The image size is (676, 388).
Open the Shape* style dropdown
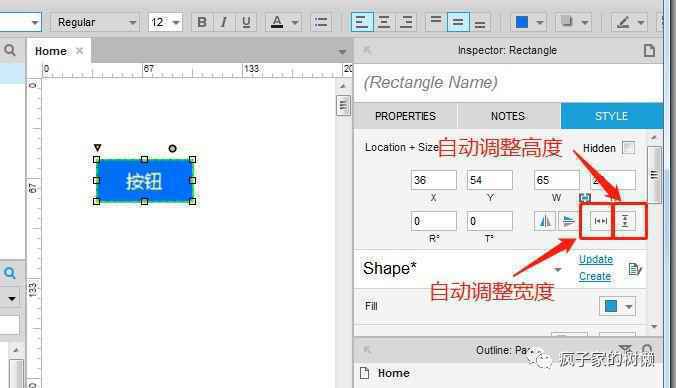tap(557, 269)
